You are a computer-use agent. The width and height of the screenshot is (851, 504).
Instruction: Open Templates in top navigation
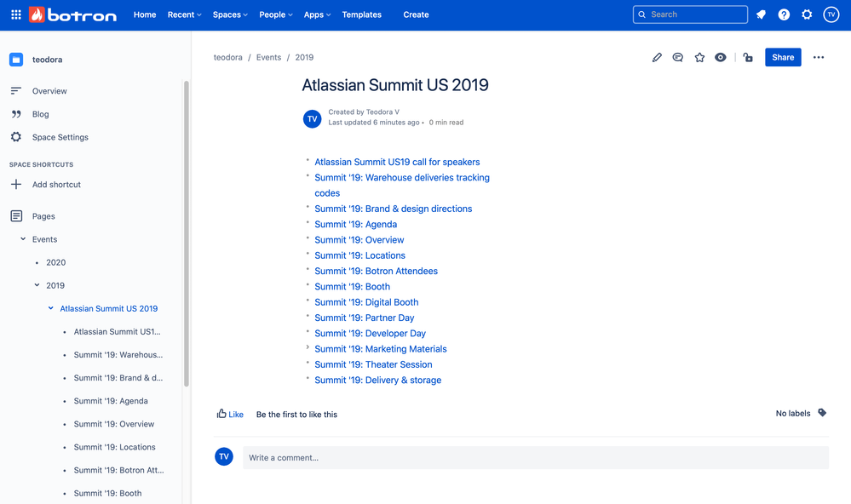pyautogui.click(x=361, y=14)
